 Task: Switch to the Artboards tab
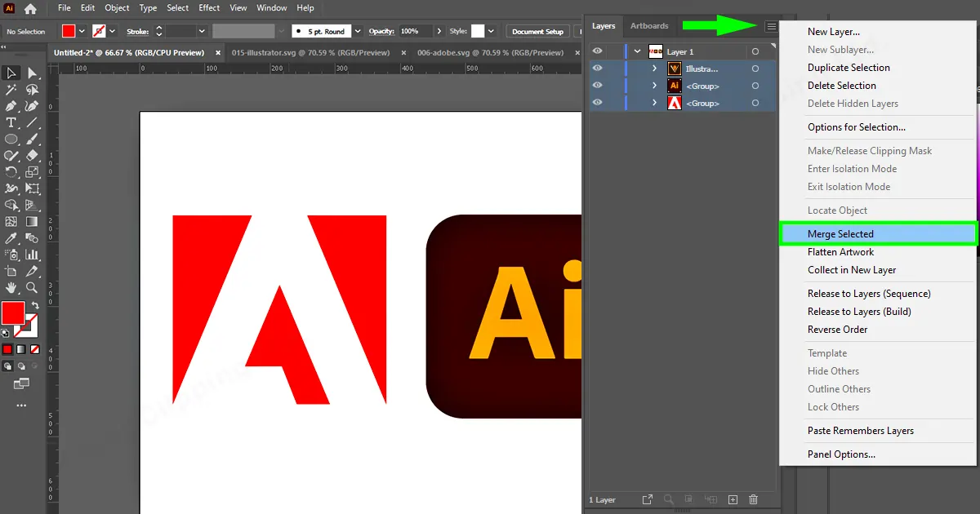pyautogui.click(x=649, y=26)
